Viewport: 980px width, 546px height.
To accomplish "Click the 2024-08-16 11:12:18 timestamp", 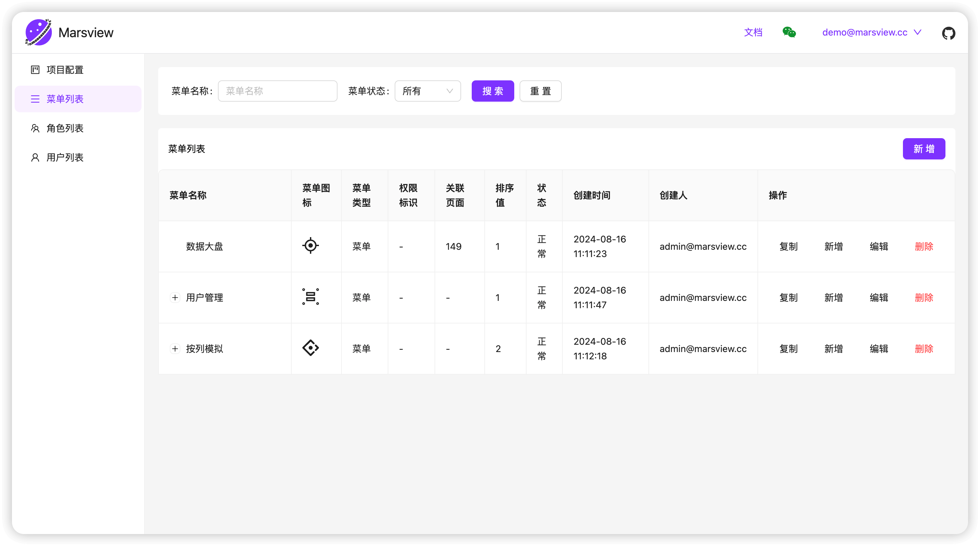I will click(600, 349).
